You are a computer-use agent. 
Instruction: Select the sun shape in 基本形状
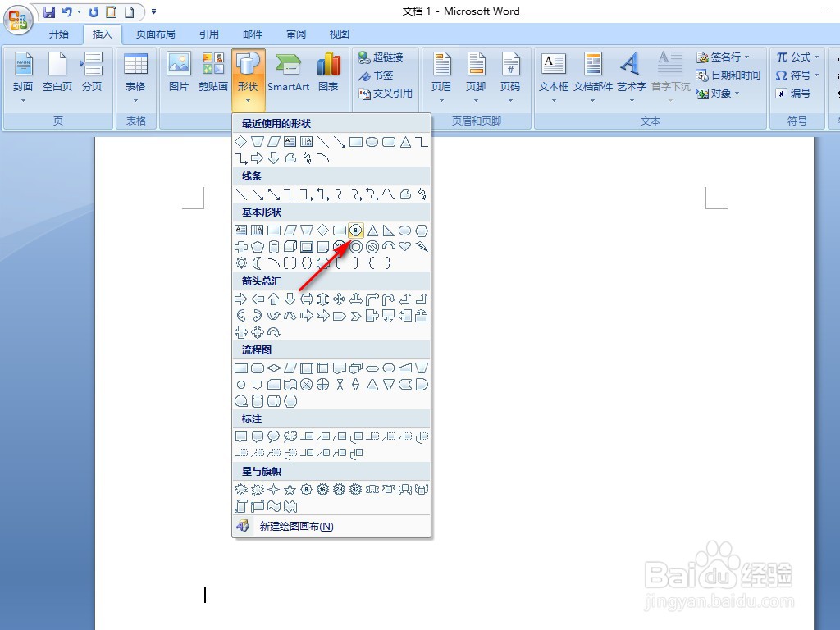(241, 262)
